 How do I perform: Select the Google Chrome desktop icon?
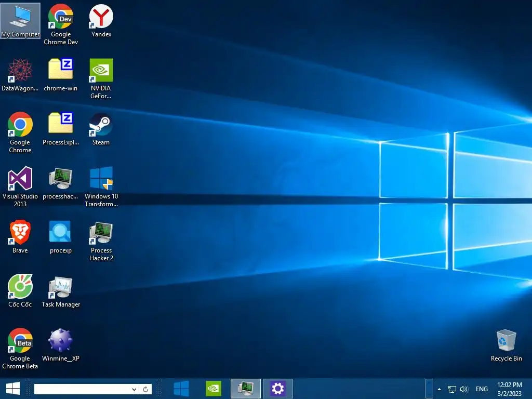[20, 132]
